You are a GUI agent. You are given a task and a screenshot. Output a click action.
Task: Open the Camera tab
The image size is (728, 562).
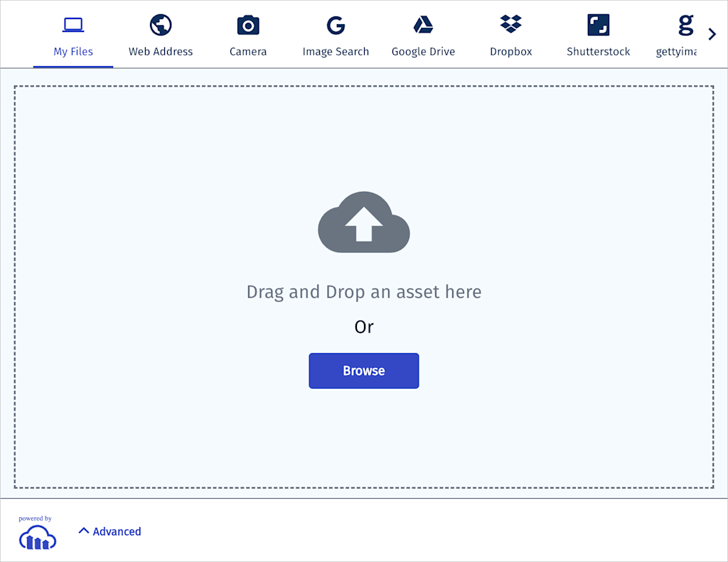click(247, 34)
